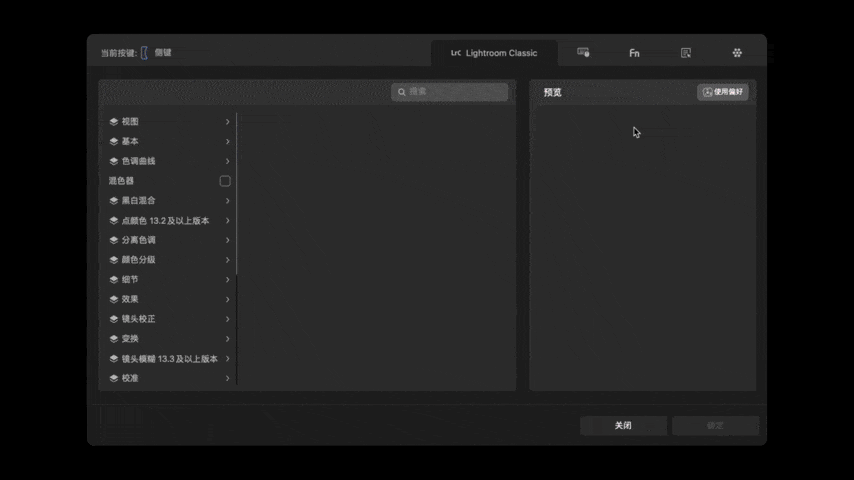Click the layers icon beside 点颜色
The height and width of the screenshot is (480, 854).
coord(114,221)
